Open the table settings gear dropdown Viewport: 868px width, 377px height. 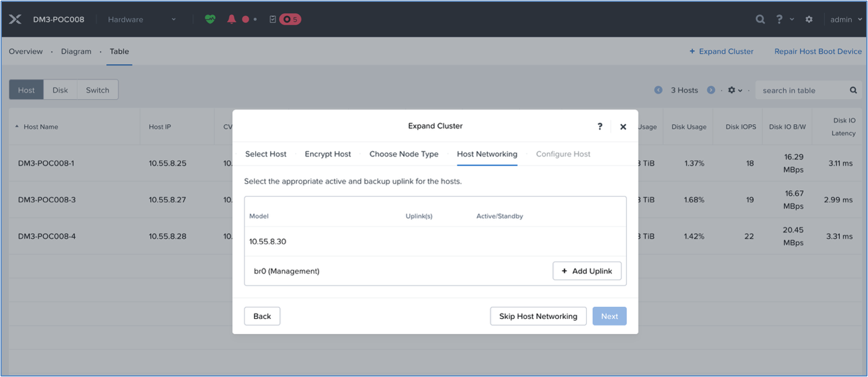tap(735, 90)
